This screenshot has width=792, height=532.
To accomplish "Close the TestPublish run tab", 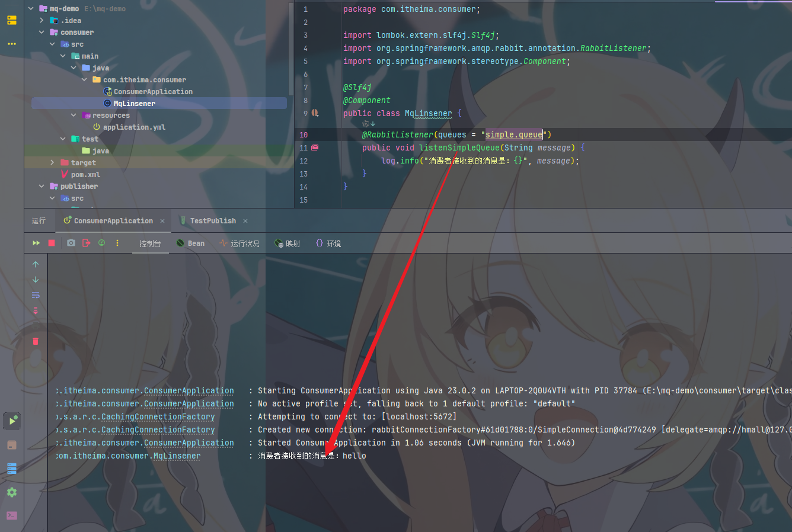I will click(245, 221).
